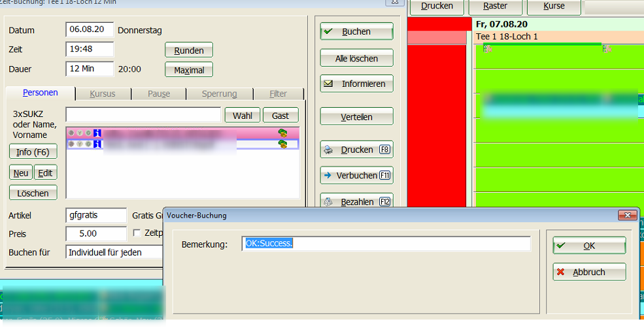Remove the person with Löschen

pyautogui.click(x=33, y=193)
